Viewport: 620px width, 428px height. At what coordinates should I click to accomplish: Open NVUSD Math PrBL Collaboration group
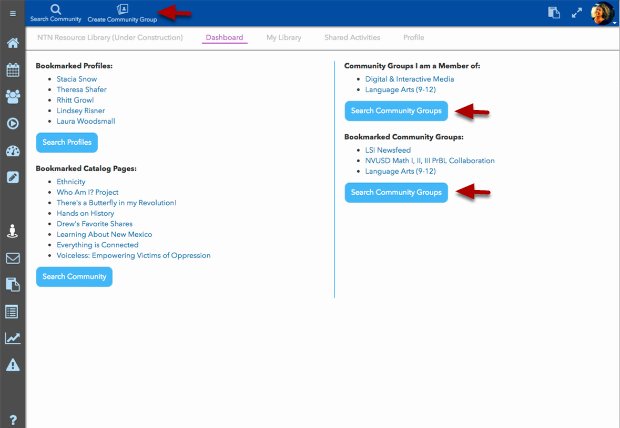point(429,161)
